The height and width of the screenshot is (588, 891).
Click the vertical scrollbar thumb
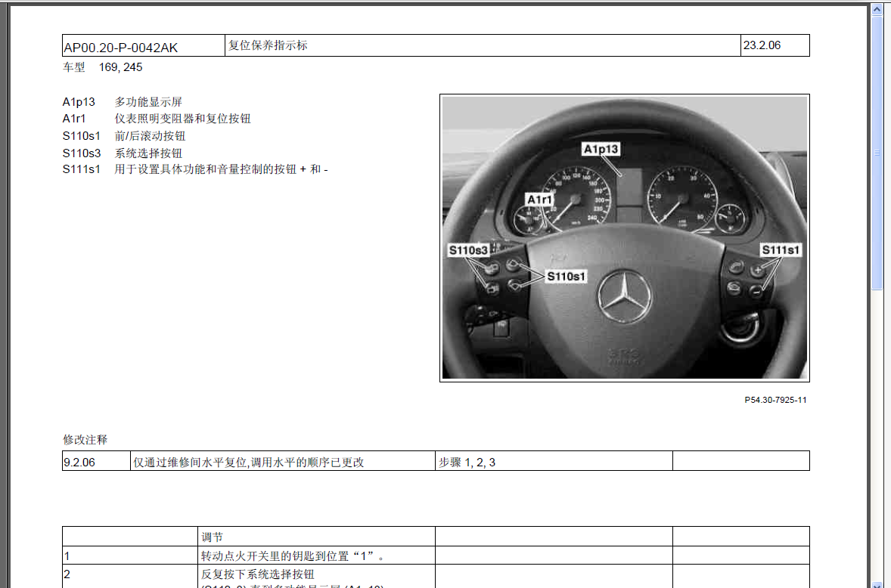coord(876,154)
